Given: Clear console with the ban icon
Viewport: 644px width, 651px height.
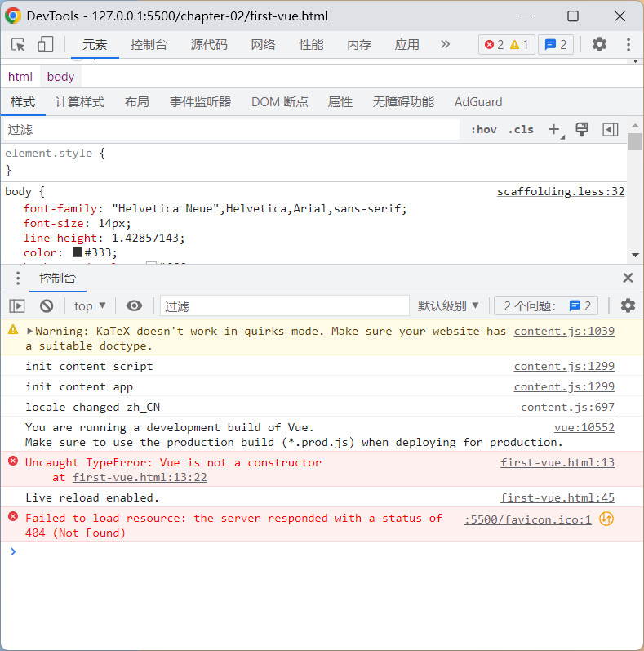Looking at the screenshot, I should [47, 306].
